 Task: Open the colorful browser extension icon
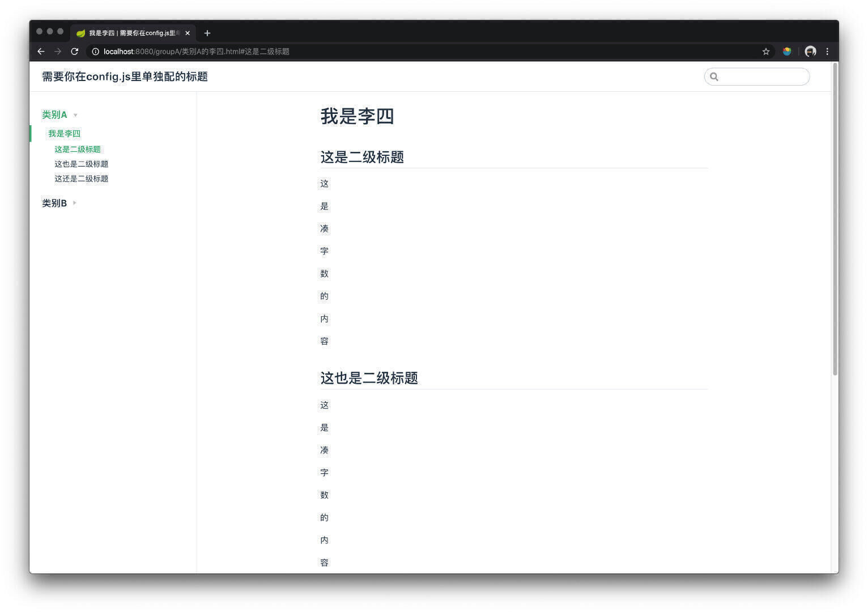pos(787,52)
